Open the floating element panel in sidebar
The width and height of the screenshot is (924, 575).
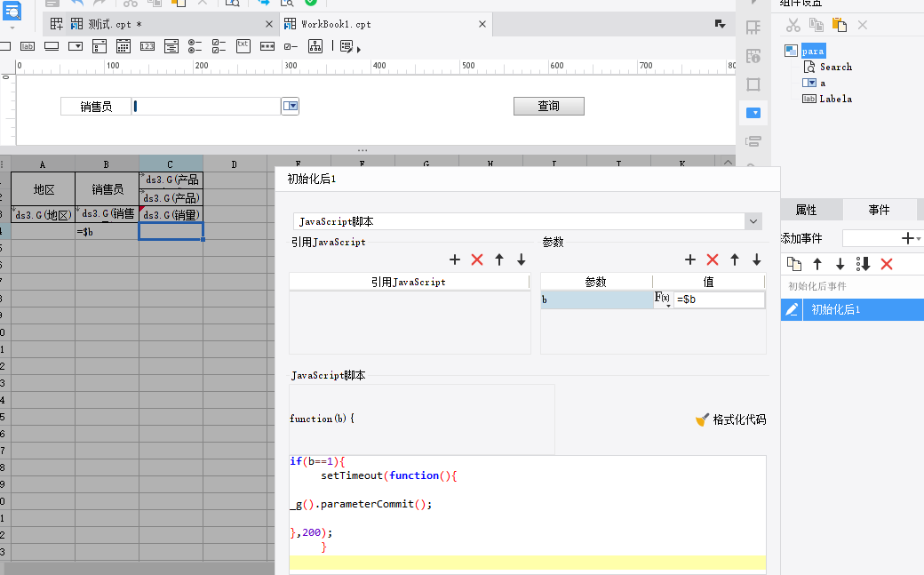pos(753,84)
